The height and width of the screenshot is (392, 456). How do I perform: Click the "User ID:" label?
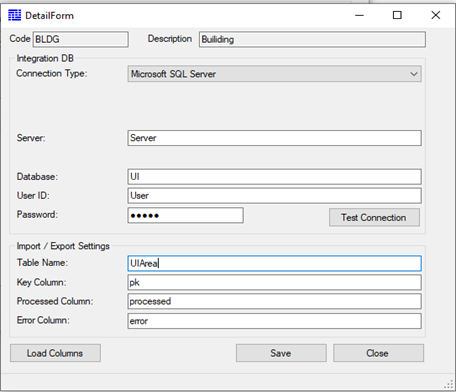(x=33, y=196)
